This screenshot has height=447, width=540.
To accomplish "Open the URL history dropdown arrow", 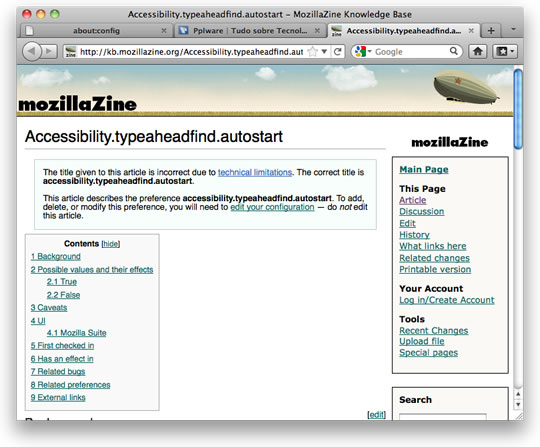I will [324, 52].
